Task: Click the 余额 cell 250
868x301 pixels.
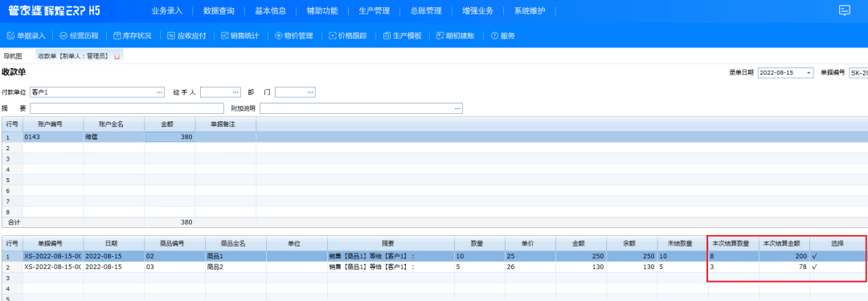Action: click(632, 256)
